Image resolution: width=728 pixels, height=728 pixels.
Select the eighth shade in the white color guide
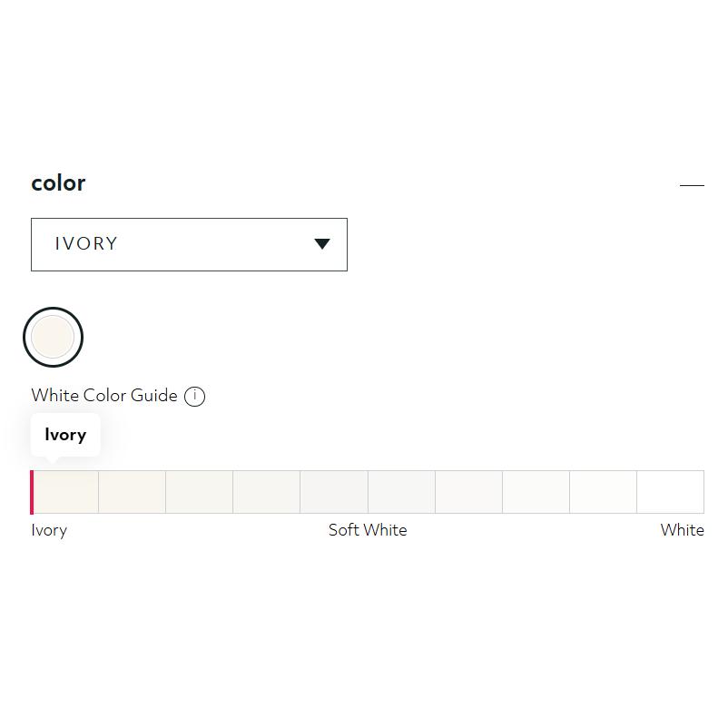[536, 492]
